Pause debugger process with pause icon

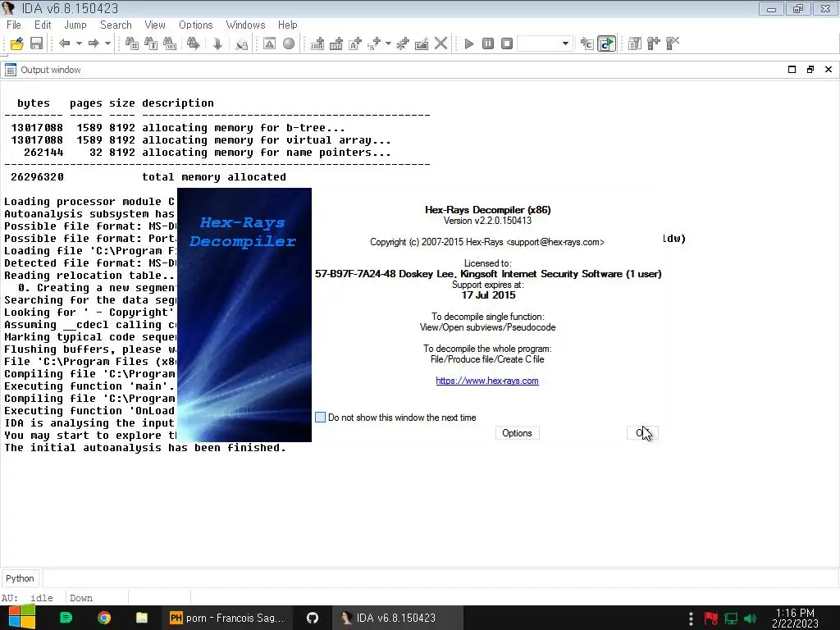tap(488, 43)
